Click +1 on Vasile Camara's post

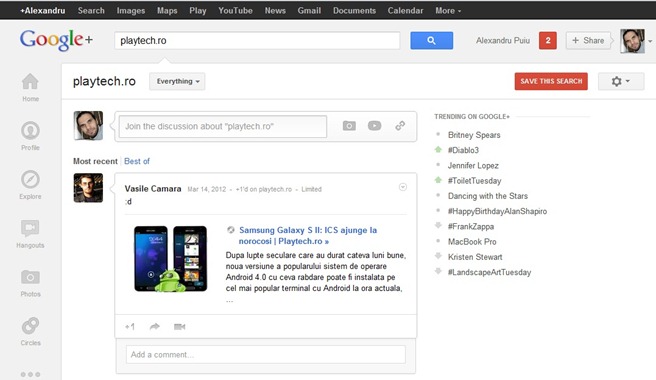click(x=130, y=326)
